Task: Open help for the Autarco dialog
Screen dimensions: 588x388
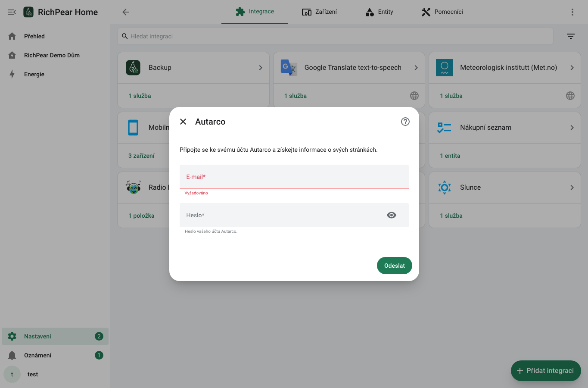Action: 405,122
